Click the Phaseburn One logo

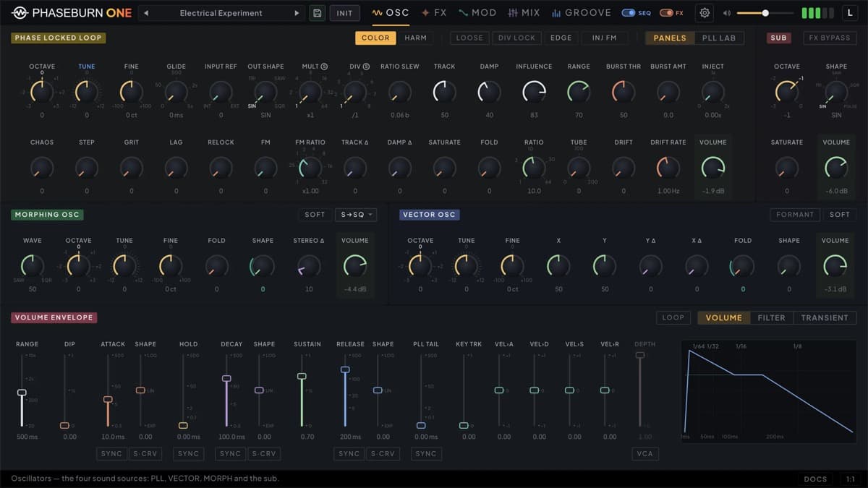pyautogui.click(x=70, y=13)
